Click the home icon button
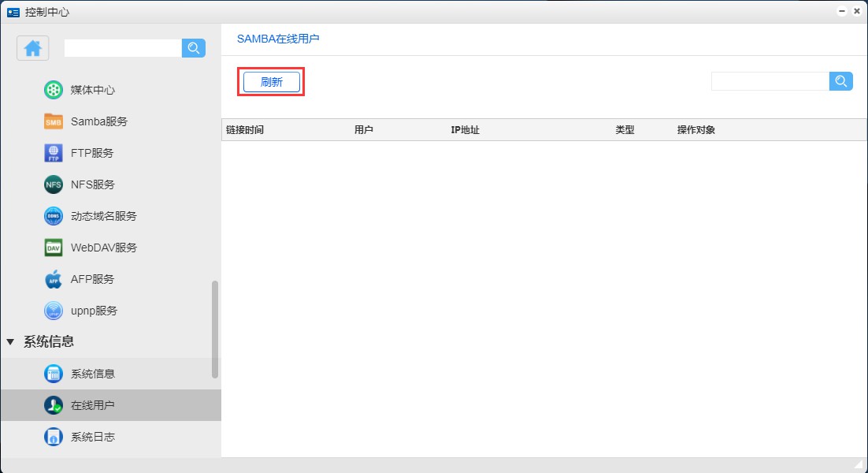Viewport: 868px width, 473px height. (32, 48)
